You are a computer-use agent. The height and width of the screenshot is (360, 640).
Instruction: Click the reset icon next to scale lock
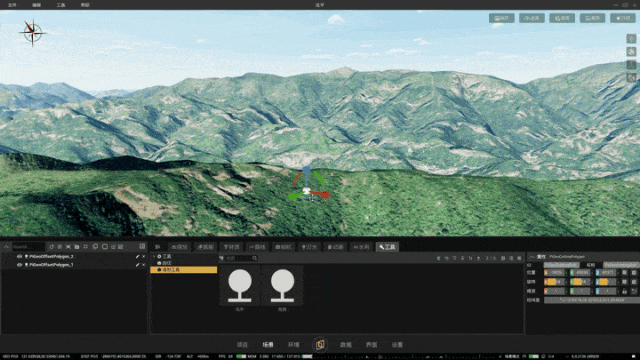pyautogui.click(x=633, y=291)
